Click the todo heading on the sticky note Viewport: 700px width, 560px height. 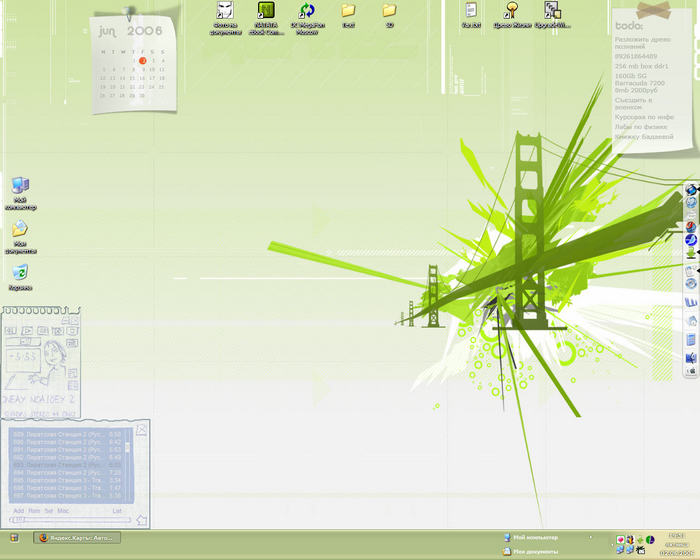pos(629,26)
